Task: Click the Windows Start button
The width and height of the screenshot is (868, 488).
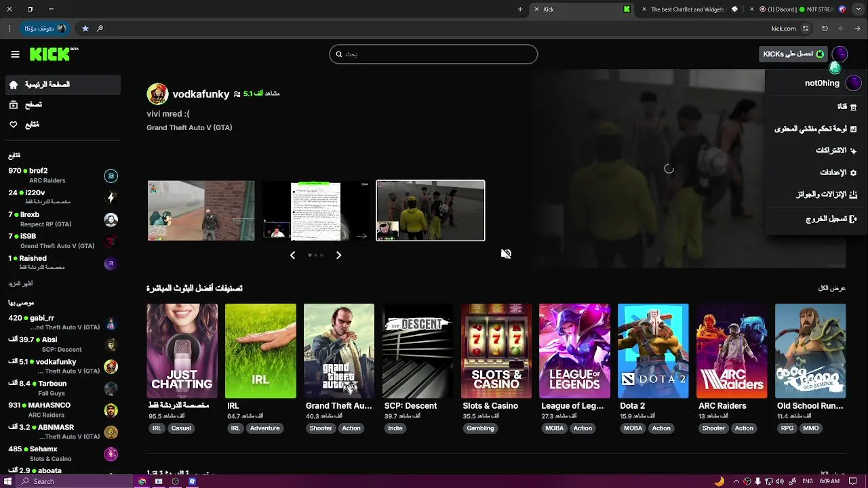Action: click(x=9, y=481)
